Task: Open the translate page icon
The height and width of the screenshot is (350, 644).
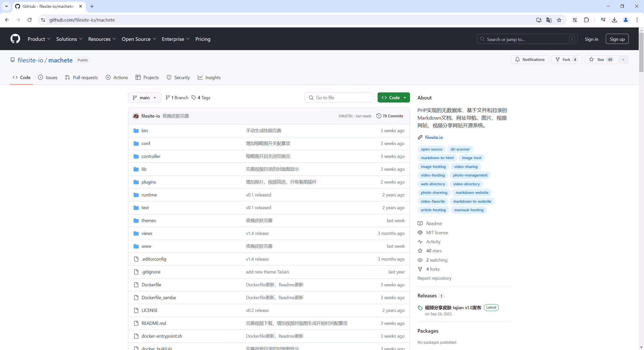Action: click(x=549, y=20)
